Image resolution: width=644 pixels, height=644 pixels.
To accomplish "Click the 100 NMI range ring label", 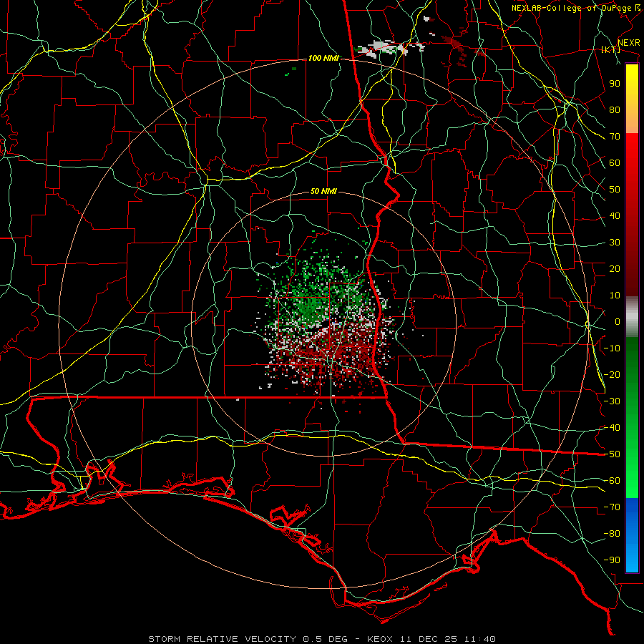I will 323,59.
